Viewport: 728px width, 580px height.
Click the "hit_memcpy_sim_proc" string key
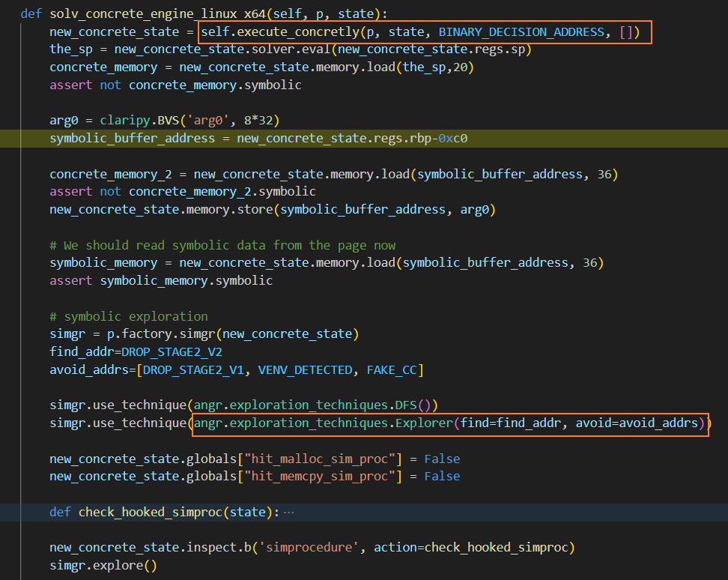319,477
